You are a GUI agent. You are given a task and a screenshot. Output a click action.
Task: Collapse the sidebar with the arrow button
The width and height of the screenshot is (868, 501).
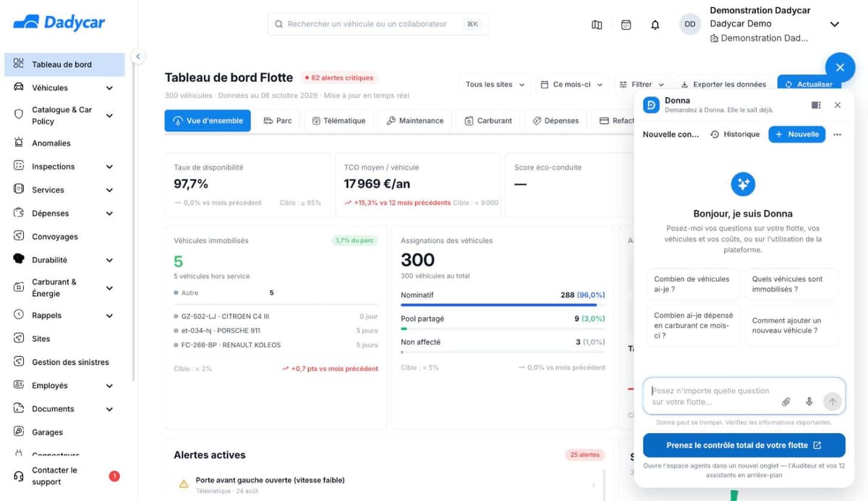pos(138,56)
